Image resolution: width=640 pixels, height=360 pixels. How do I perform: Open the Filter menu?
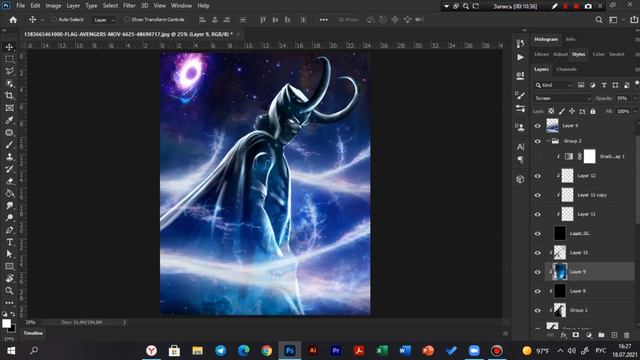(129, 6)
